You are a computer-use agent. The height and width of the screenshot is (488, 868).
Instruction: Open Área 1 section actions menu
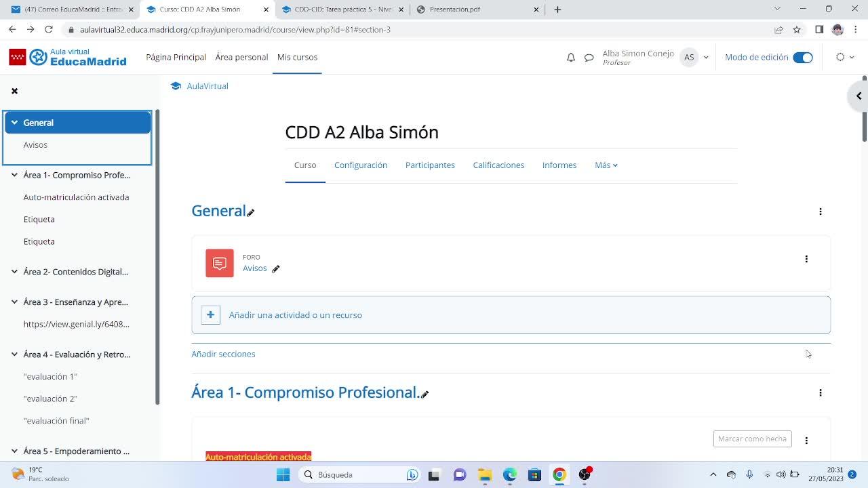click(x=821, y=392)
